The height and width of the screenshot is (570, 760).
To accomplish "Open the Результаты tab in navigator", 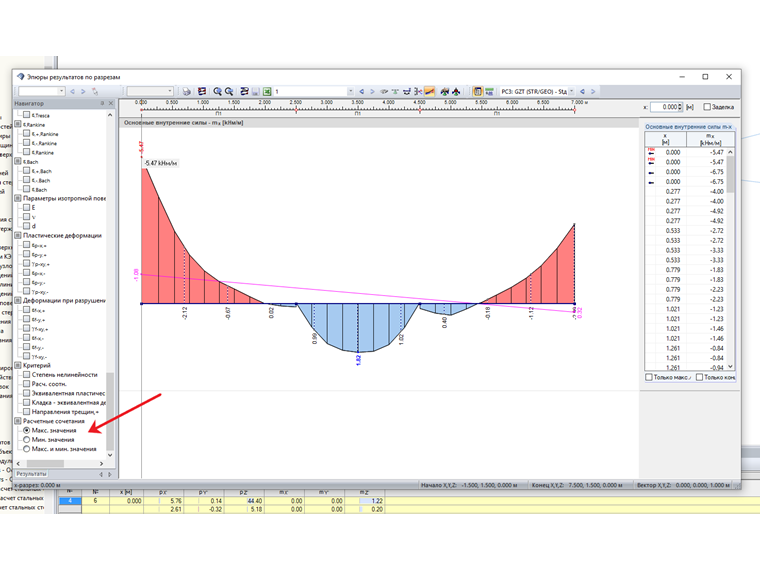I will [32, 474].
